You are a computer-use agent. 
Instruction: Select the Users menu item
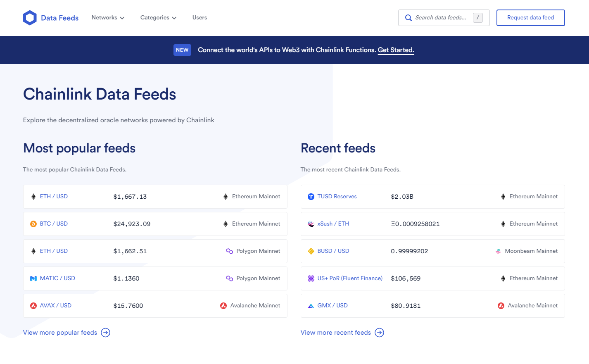pyautogui.click(x=199, y=17)
